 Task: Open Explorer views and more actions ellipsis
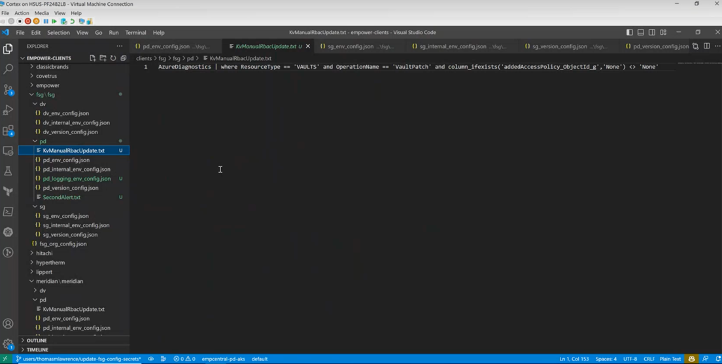point(120,46)
